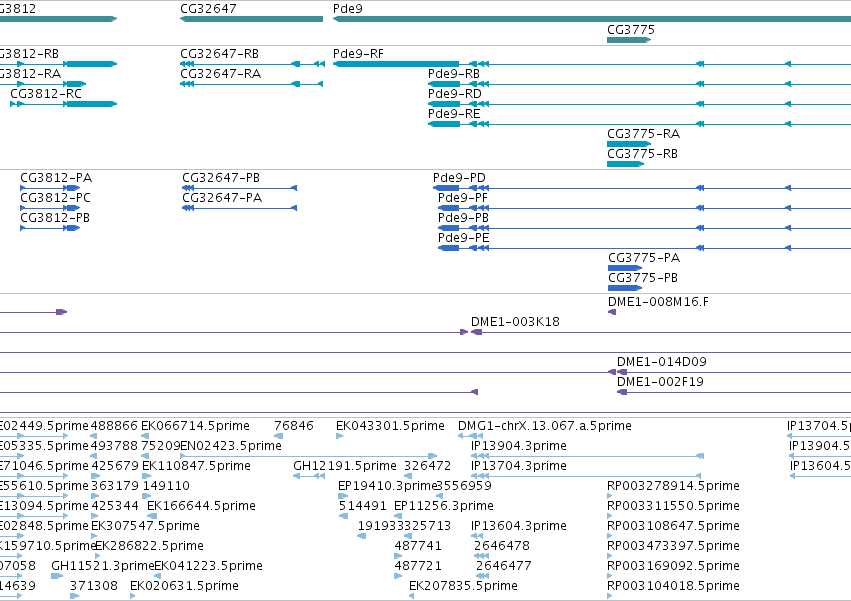Select EP19410.3prime EST label
Image resolution: width=851 pixels, height=601 pixels.
(388, 486)
